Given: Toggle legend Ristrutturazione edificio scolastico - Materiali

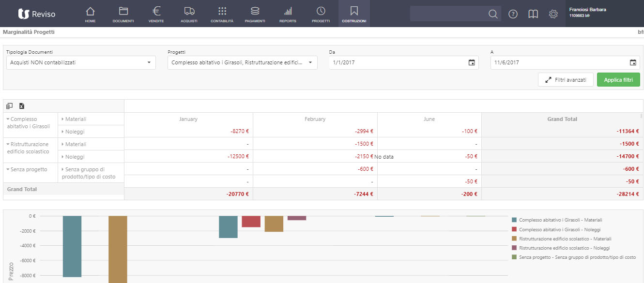Looking at the screenshot, I should point(561,238).
